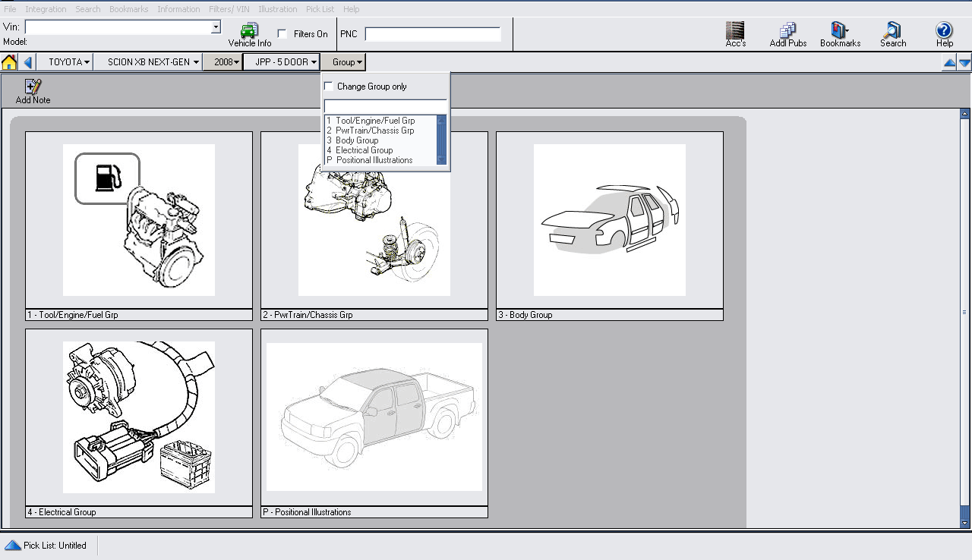Click the PNC input field
Viewport: 972px width, 560px height.
coord(433,34)
